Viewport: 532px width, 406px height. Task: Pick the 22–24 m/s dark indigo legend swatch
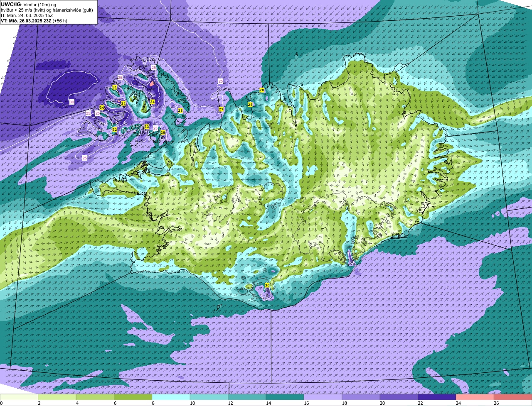(437, 397)
